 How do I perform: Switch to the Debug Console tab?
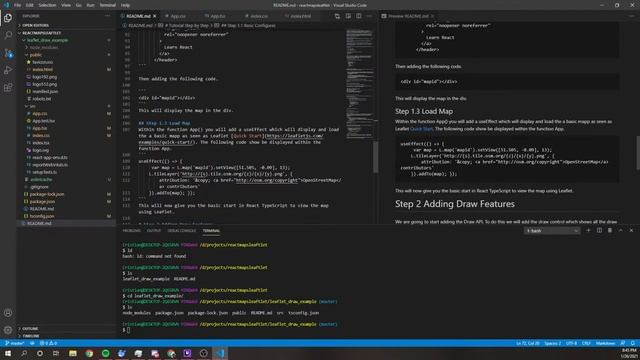(x=182, y=231)
